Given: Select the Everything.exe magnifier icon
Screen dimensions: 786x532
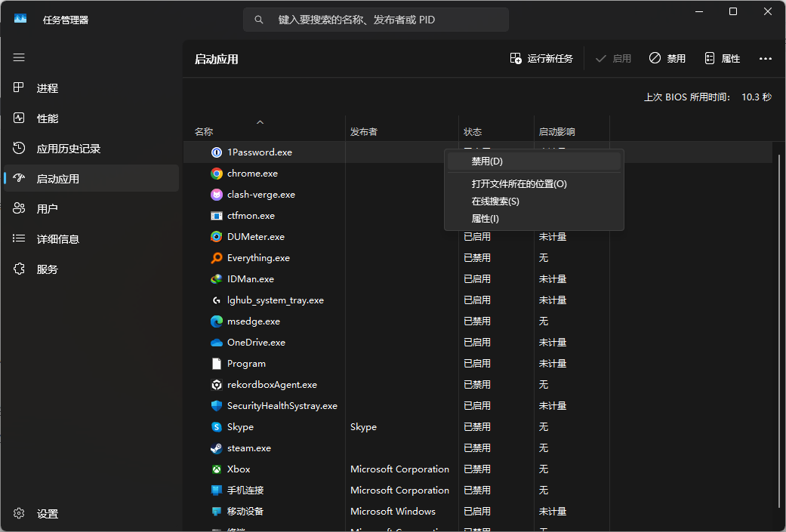Looking at the screenshot, I should tap(217, 258).
